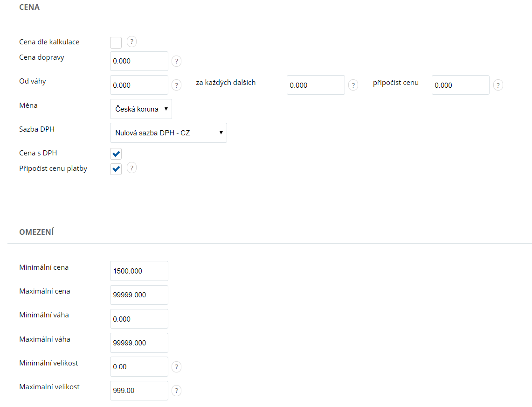Select the Maximální váha field

pyautogui.click(x=139, y=343)
